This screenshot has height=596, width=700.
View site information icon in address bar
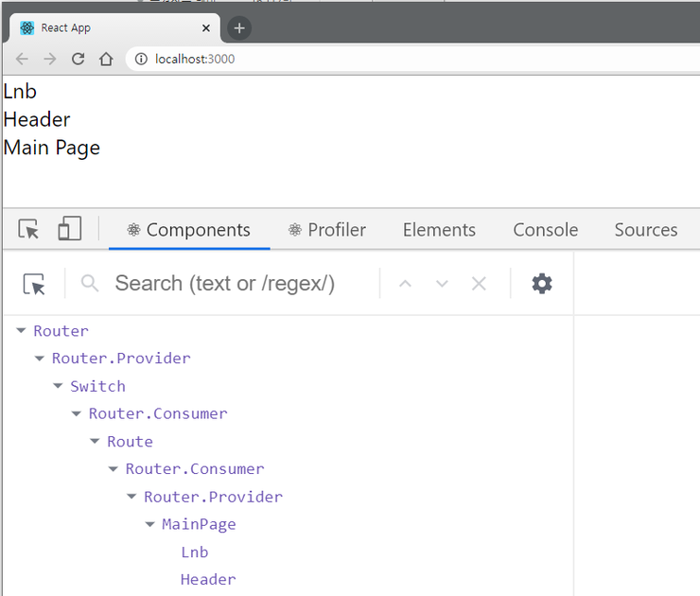141,59
